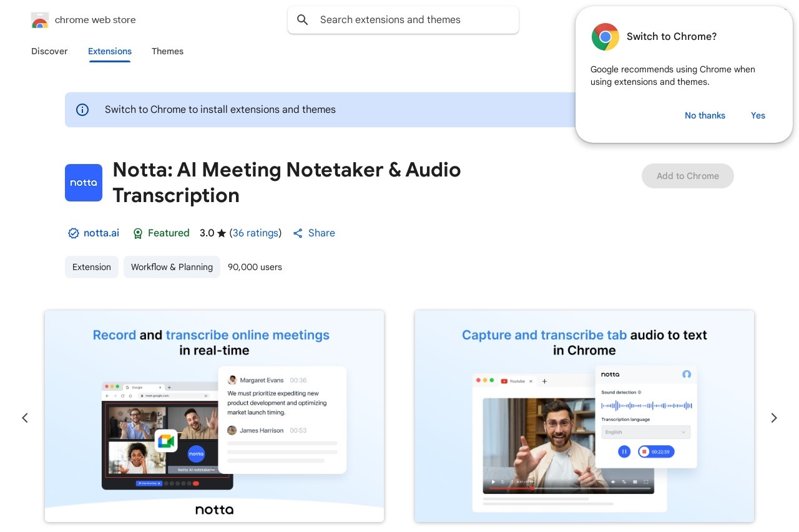Click the search extensions and themes field
The height and width of the screenshot is (532, 799).
point(403,20)
